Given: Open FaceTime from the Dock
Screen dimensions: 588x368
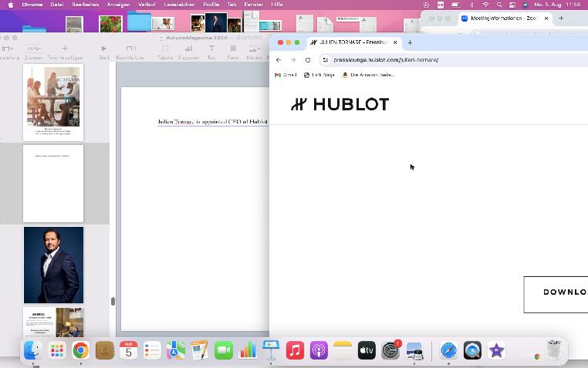Looking at the screenshot, I should (224, 351).
